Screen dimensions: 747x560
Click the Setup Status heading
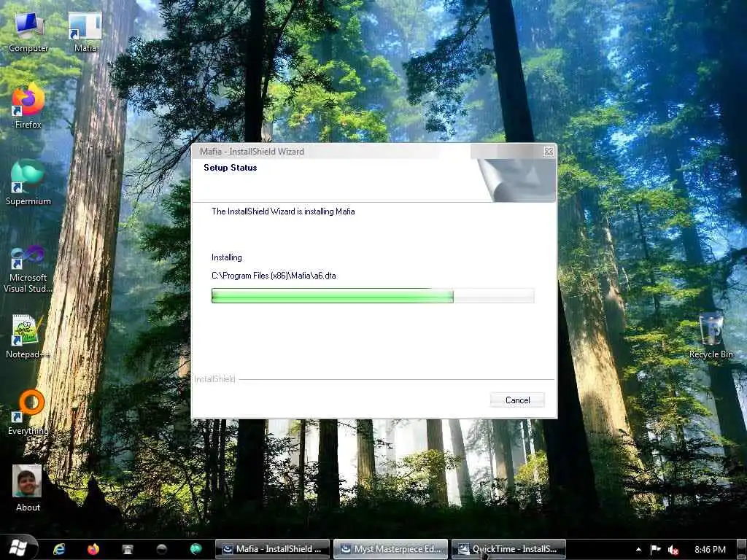(x=230, y=168)
